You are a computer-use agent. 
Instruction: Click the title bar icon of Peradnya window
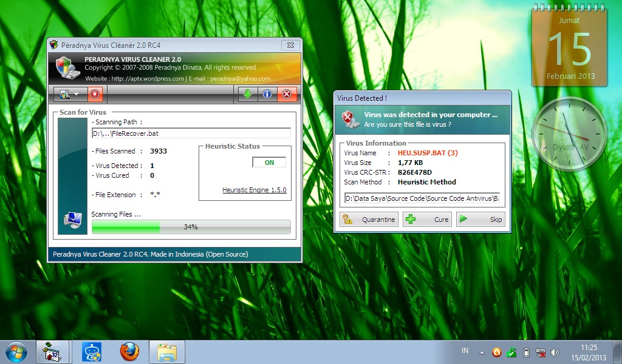53,45
